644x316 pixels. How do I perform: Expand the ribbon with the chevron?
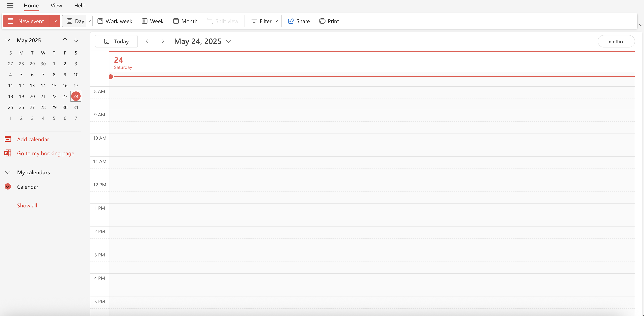(x=640, y=25)
